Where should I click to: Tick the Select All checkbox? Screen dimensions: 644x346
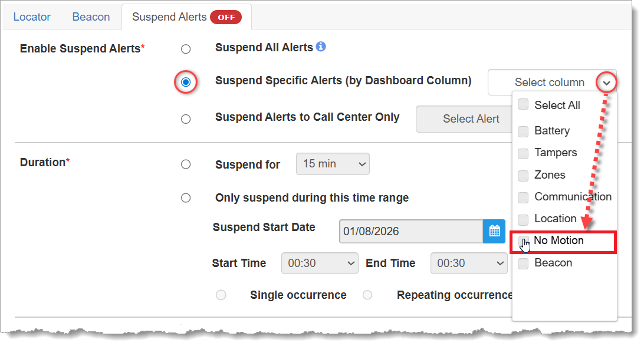click(x=523, y=105)
